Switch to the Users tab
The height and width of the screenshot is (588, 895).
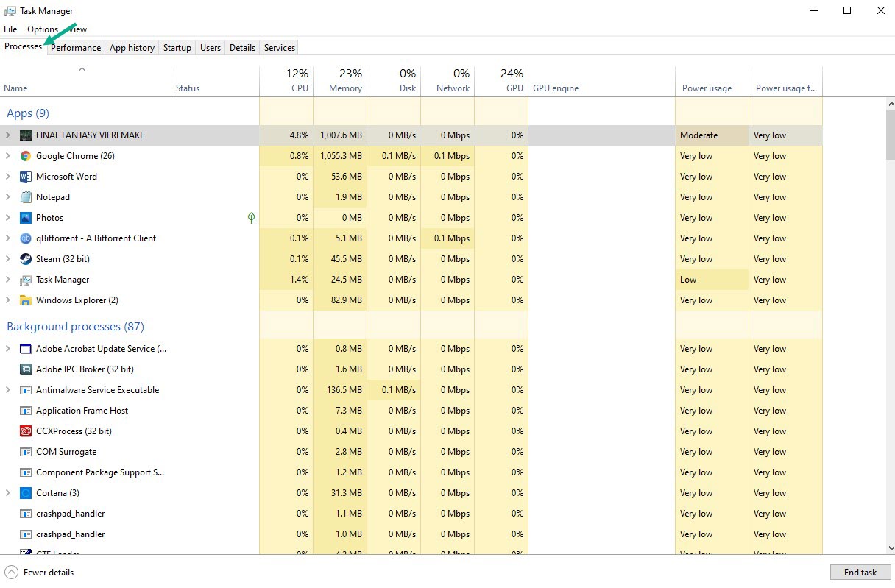(211, 48)
